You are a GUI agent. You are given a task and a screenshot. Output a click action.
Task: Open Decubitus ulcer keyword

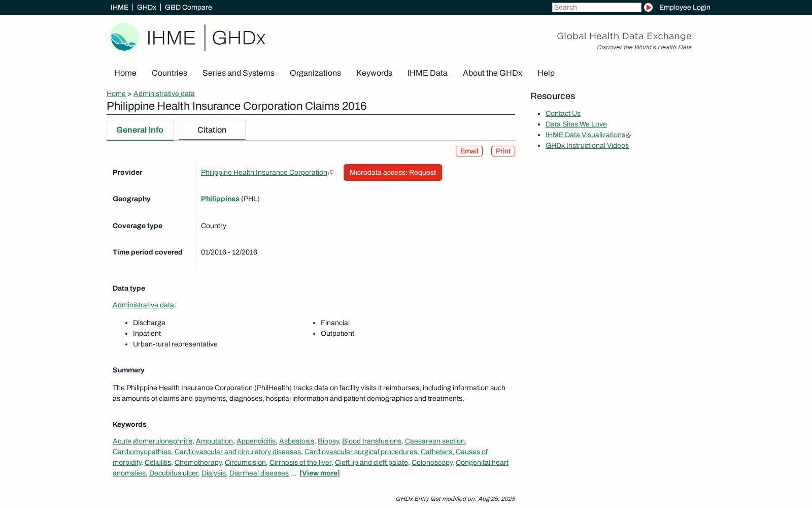coord(174,473)
